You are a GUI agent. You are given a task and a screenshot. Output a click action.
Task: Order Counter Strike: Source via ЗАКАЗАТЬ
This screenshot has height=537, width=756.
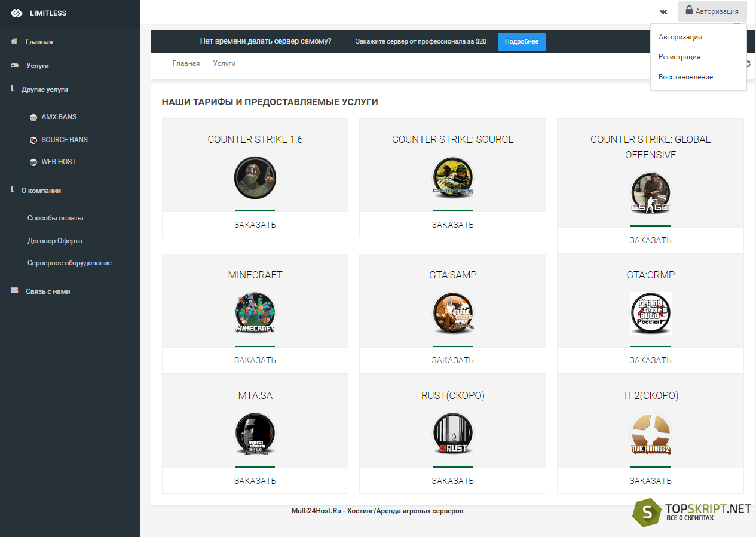pos(452,225)
